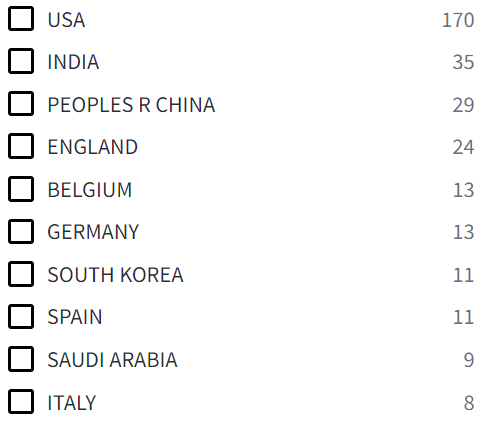484x421 pixels.
Task: Click the USA record count 170
Action: 458,20
